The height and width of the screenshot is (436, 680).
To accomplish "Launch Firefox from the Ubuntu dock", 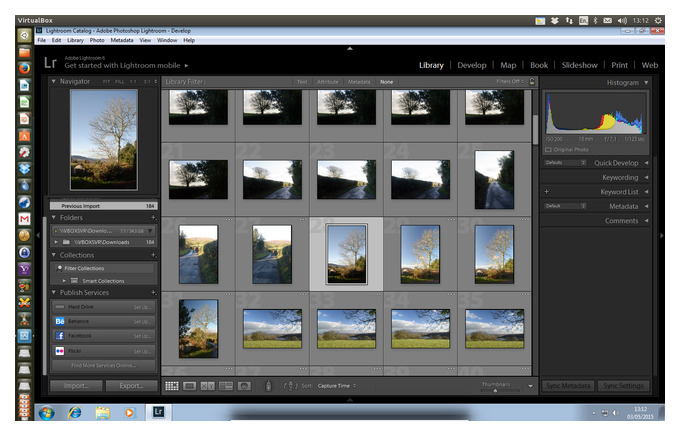I will coord(24,68).
